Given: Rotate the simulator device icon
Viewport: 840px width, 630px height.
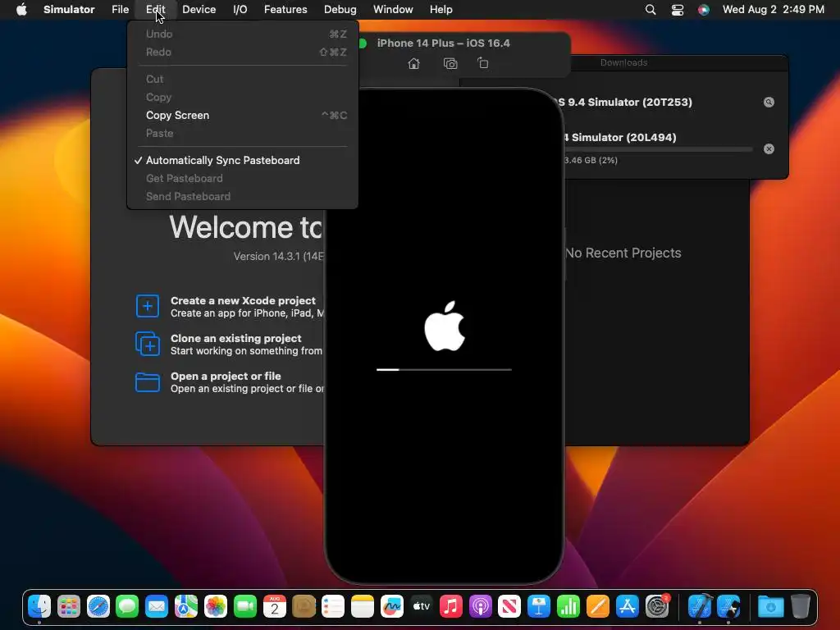Looking at the screenshot, I should tap(482, 63).
